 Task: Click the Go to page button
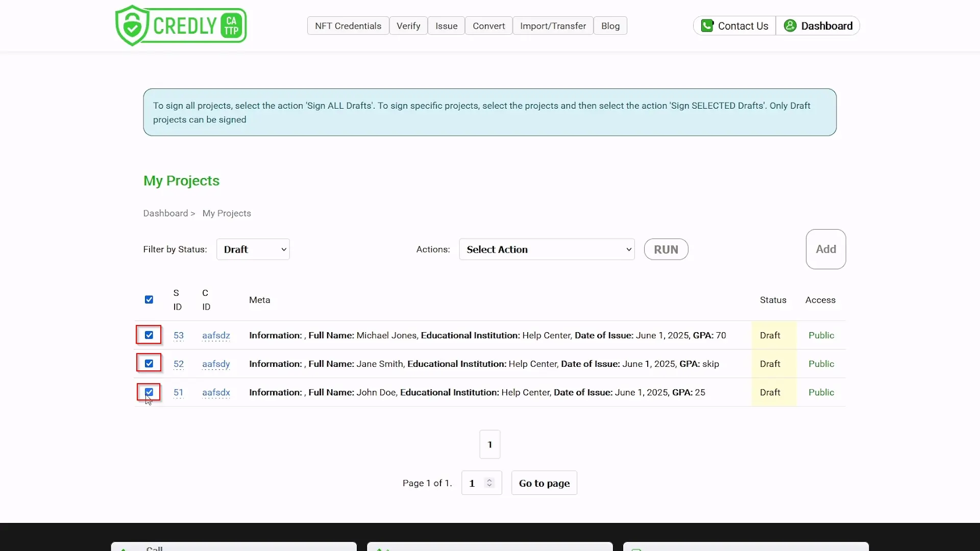[x=544, y=483]
